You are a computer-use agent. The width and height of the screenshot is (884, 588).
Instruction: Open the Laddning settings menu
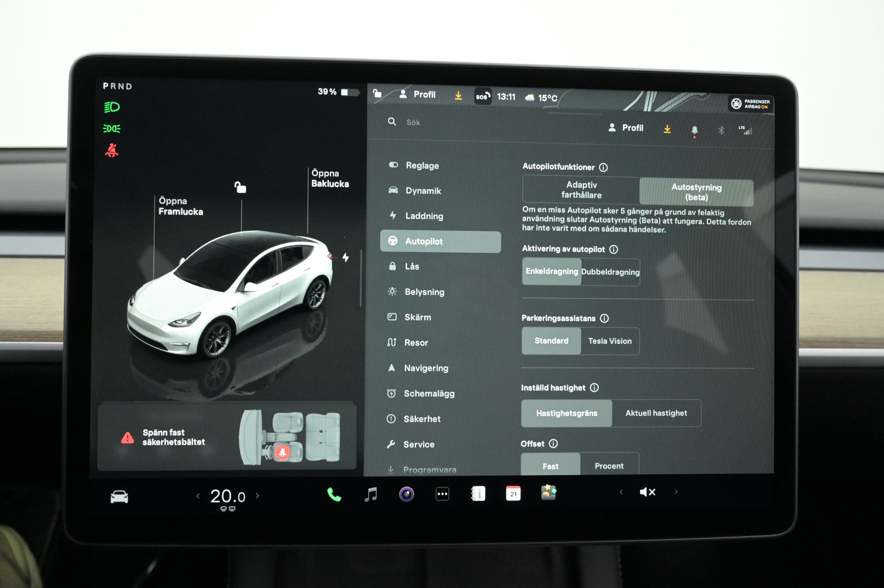[424, 216]
